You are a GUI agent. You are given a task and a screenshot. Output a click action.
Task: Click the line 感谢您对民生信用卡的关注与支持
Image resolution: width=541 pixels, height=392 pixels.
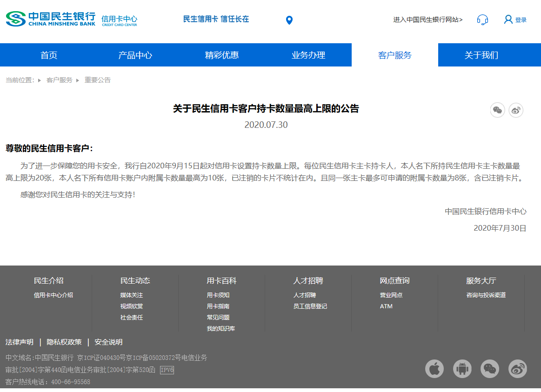(78, 195)
